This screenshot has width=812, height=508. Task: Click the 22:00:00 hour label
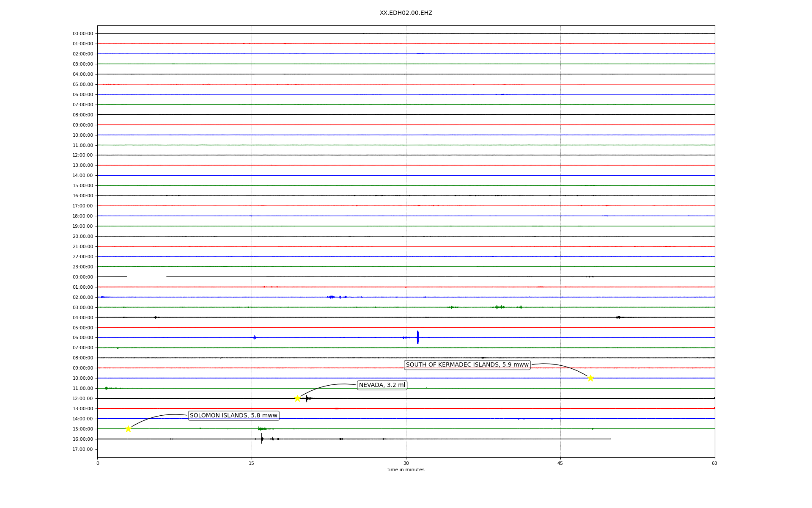pos(83,257)
